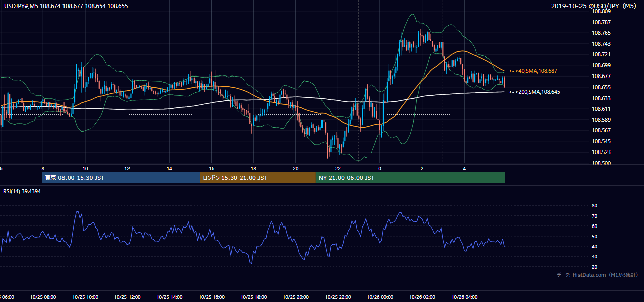Image resolution: width=644 pixels, height=302 pixels.
Task: Click price level 108.567 on the axis
Action: (x=601, y=130)
